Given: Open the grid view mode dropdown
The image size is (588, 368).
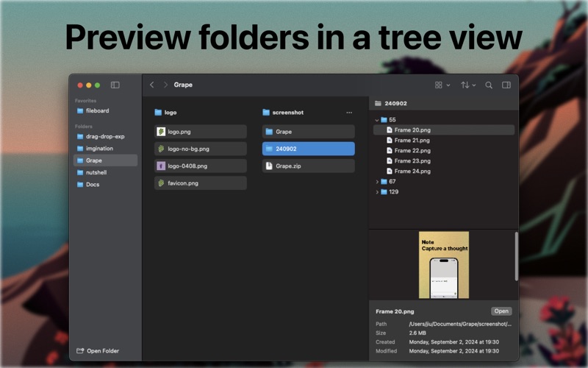Looking at the screenshot, I should (442, 85).
